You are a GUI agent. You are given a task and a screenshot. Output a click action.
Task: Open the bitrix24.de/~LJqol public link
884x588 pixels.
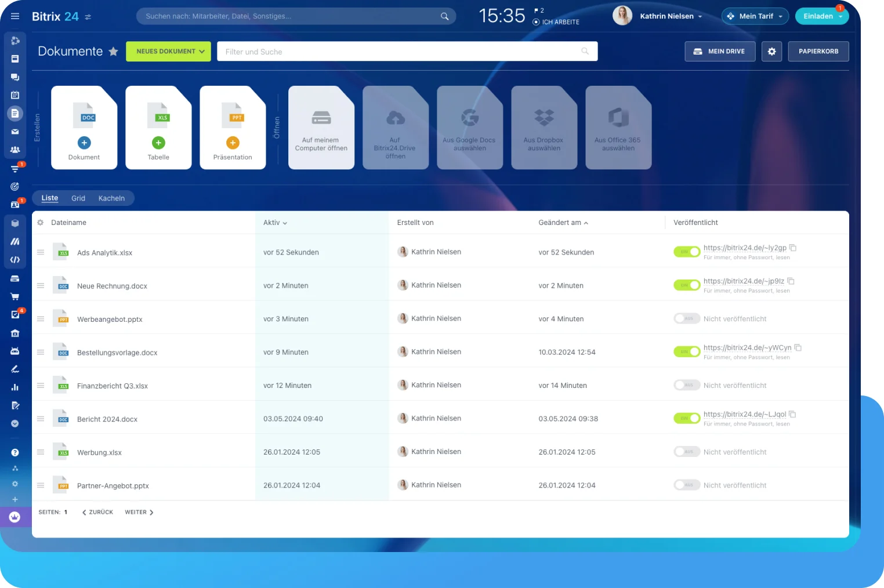tap(744, 414)
